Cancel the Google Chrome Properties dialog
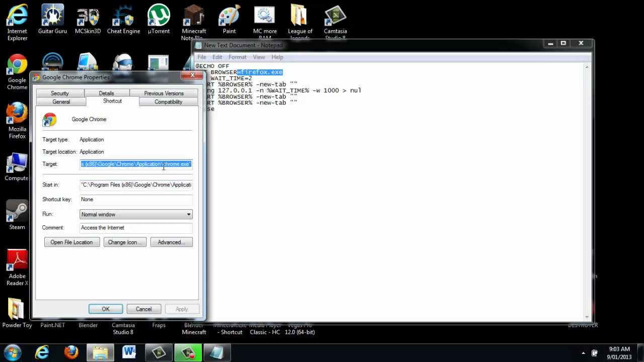Viewport: 644px width, 362px height. [x=143, y=309]
